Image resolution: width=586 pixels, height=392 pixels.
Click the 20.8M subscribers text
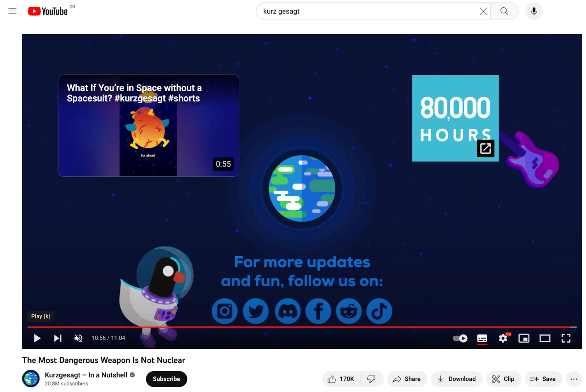(66, 384)
